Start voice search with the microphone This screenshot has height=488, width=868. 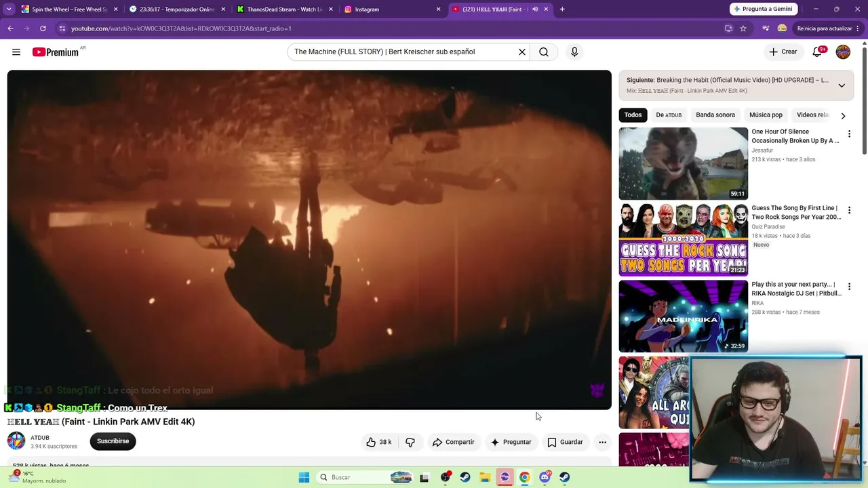pos(574,52)
